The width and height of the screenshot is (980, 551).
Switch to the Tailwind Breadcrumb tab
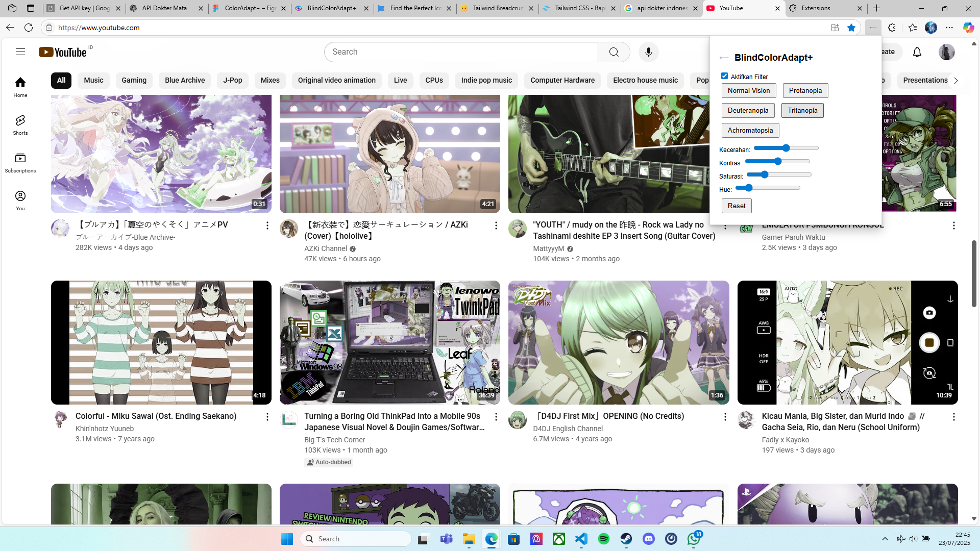pyautogui.click(x=497, y=8)
